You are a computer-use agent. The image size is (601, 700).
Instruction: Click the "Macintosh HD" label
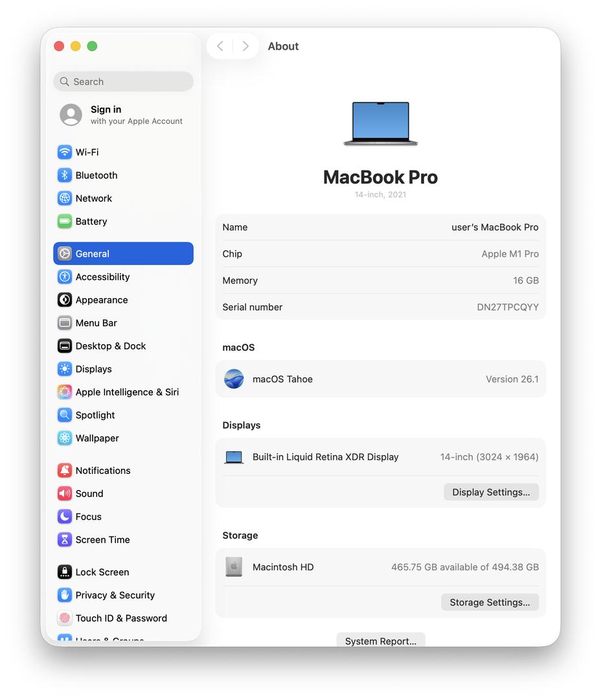283,567
